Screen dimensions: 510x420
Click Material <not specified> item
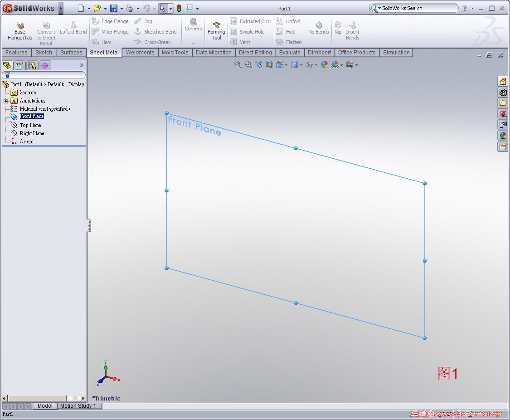[45, 109]
